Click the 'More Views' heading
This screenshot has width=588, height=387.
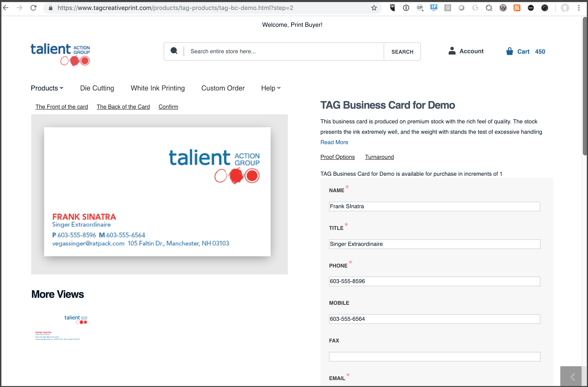58,294
